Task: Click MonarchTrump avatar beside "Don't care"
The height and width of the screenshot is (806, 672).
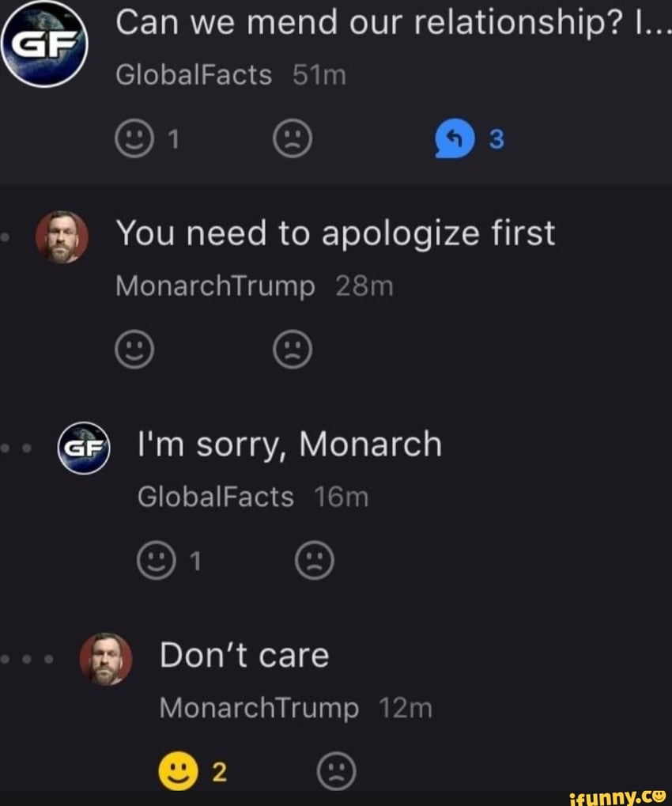Action: pyautogui.click(x=106, y=659)
